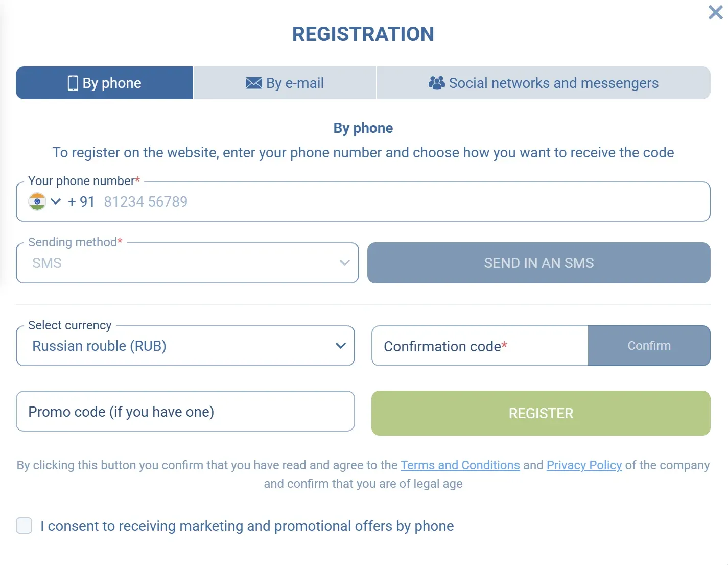Click the Confirm button
Viewport: 728px width, 565px height.
click(649, 346)
